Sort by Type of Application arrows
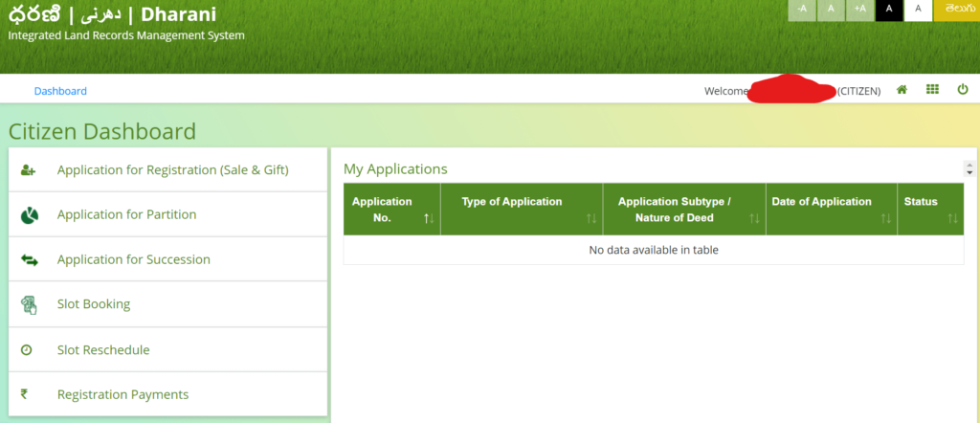980x423 pixels. 591,218
